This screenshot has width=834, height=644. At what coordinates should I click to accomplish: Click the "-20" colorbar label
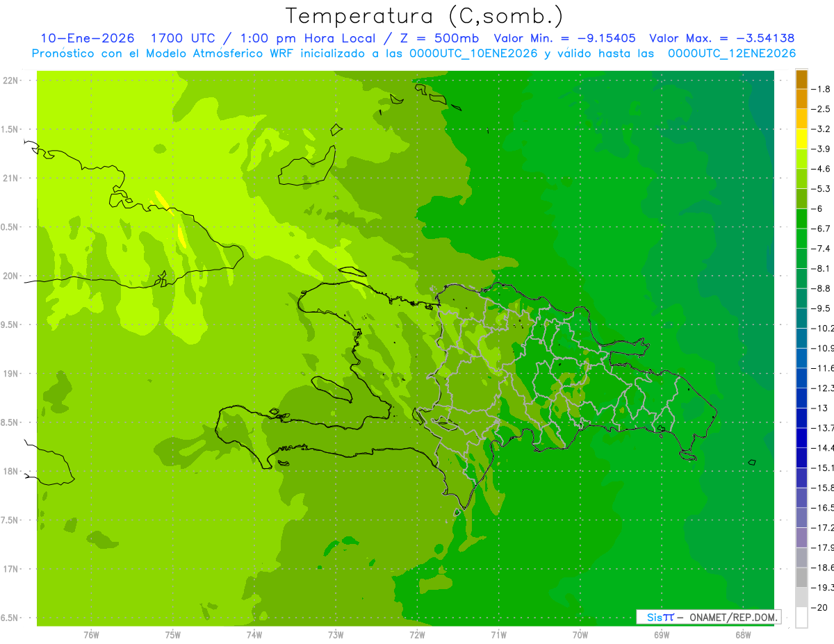pos(821,607)
